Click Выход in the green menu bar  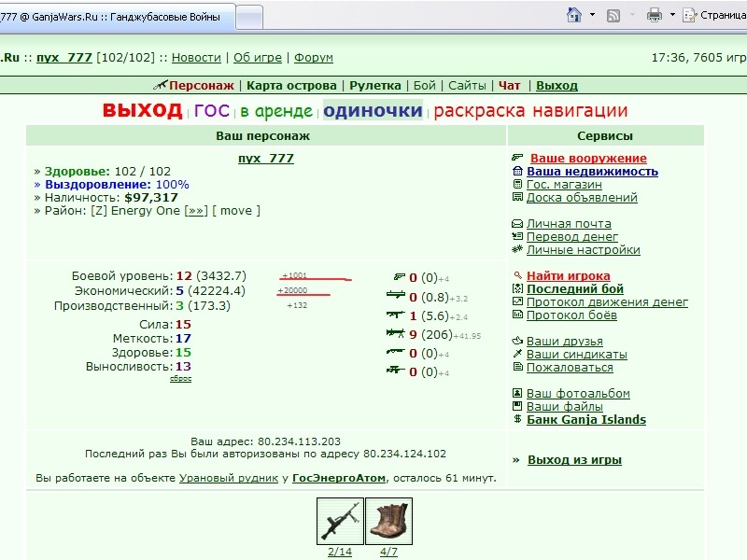tap(557, 86)
